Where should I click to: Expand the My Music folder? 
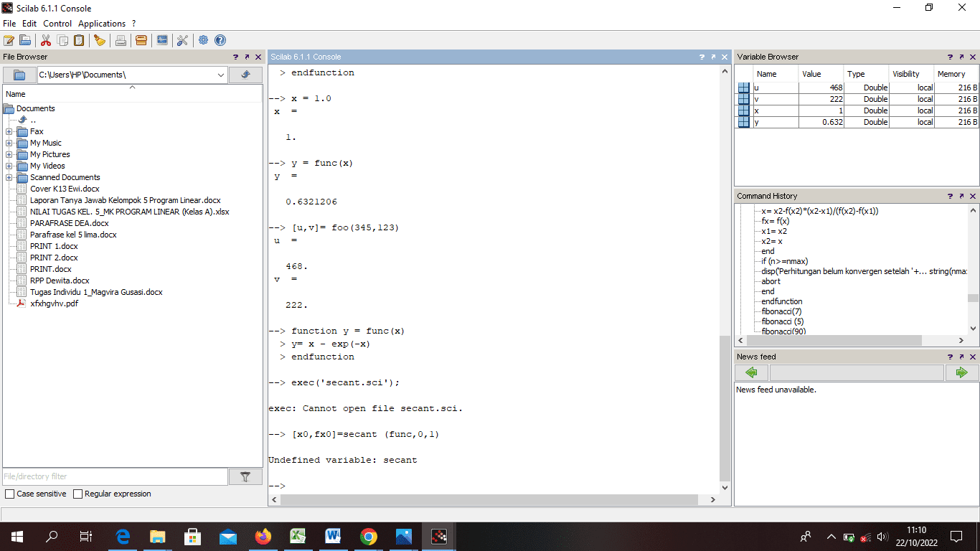tap(9, 143)
